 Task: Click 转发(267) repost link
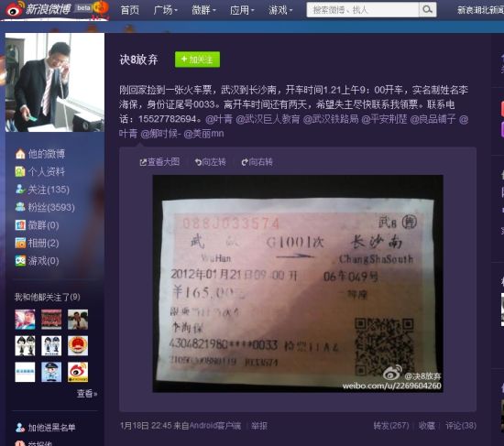tap(391, 426)
